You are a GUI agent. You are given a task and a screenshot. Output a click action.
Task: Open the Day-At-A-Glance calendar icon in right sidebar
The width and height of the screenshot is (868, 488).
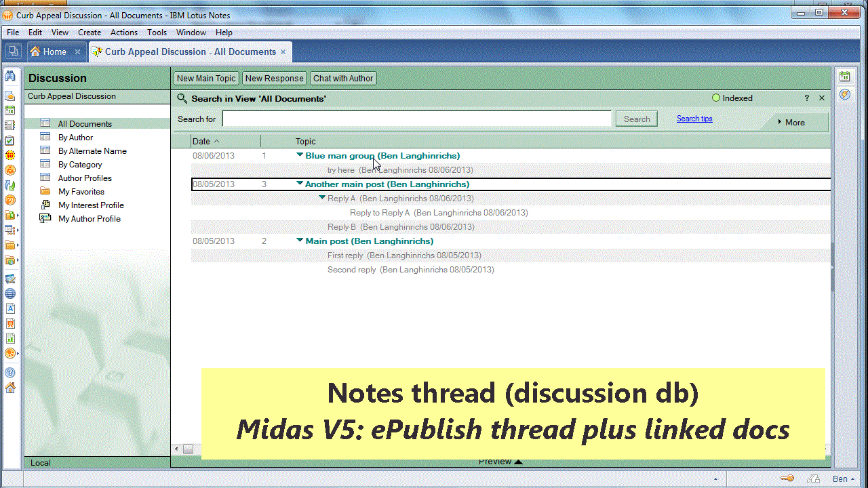pyautogui.click(x=844, y=77)
